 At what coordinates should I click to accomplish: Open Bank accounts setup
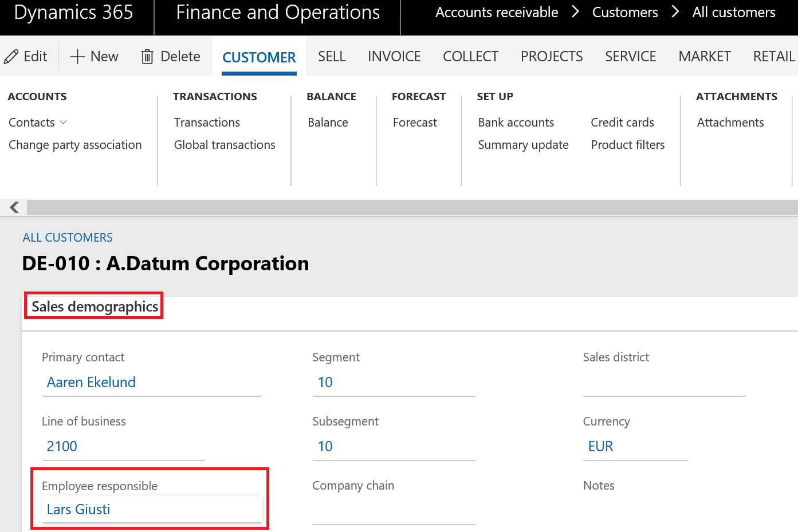pos(516,123)
